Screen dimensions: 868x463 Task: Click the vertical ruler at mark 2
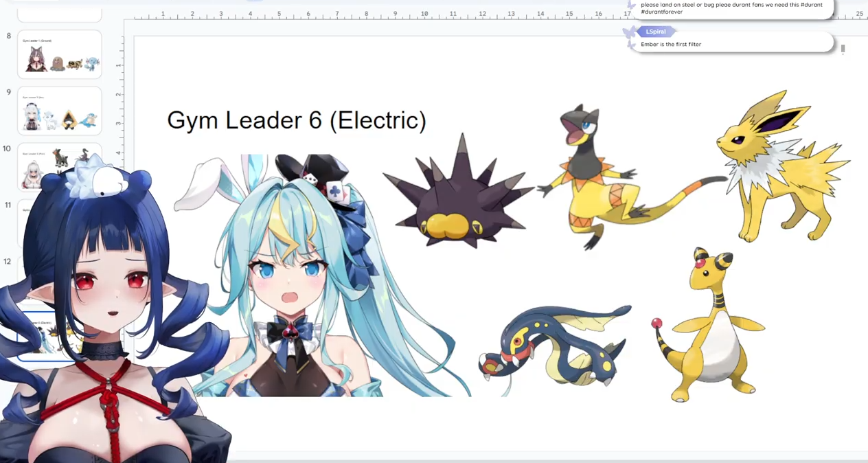(119, 94)
